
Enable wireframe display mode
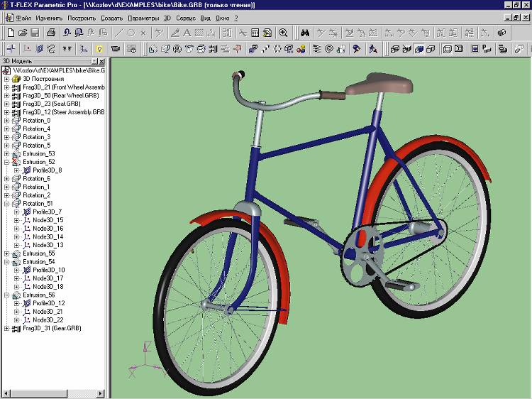click(x=394, y=49)
